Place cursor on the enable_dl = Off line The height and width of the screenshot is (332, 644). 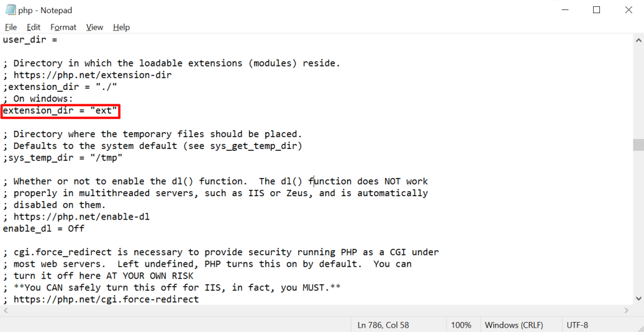coord(44,228)
